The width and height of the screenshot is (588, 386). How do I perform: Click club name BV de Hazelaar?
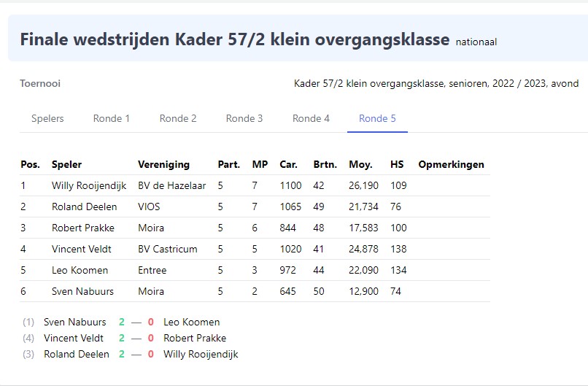171,185
